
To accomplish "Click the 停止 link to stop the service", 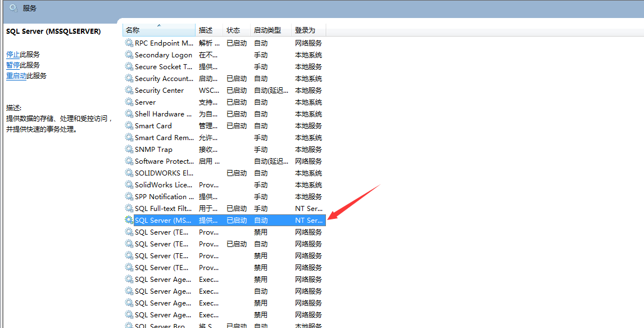I will 13,54.
